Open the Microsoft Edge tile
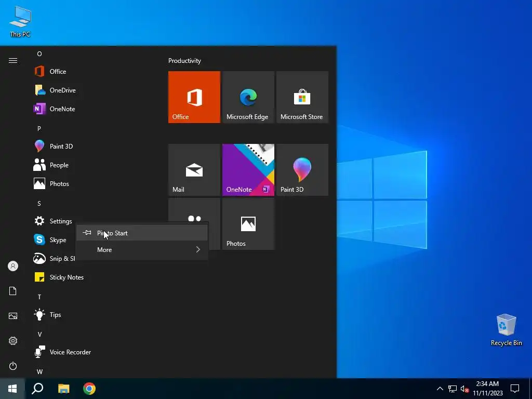 (x=248, y=97)
